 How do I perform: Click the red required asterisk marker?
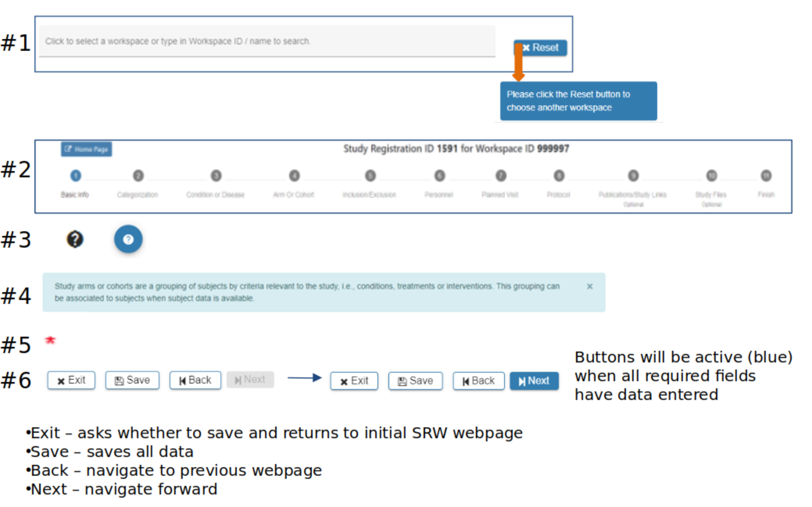tap(50, 340)
